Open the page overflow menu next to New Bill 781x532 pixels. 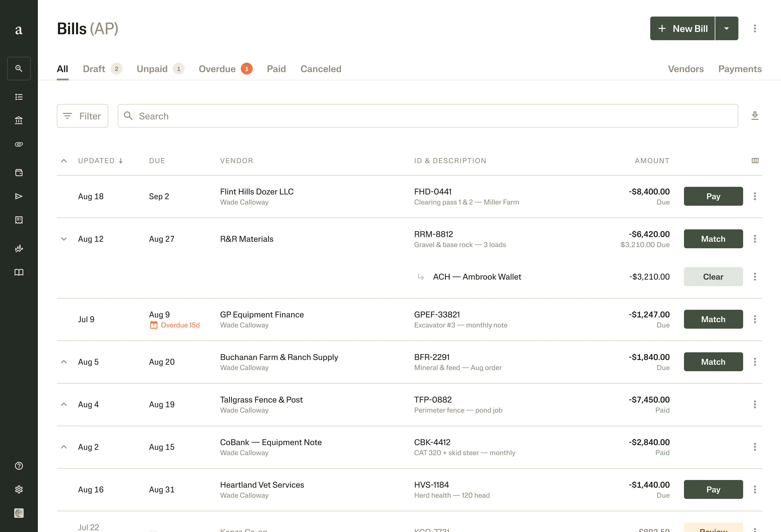[x=755, y=29]
